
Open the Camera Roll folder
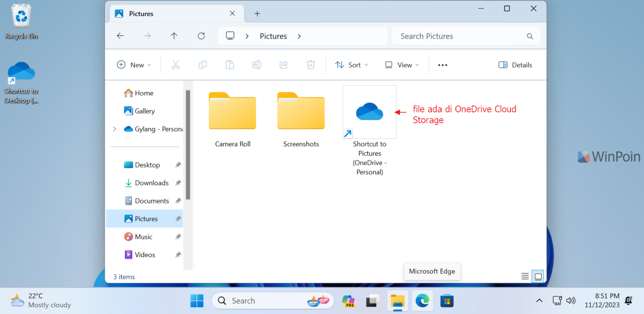tap(232, 112)
